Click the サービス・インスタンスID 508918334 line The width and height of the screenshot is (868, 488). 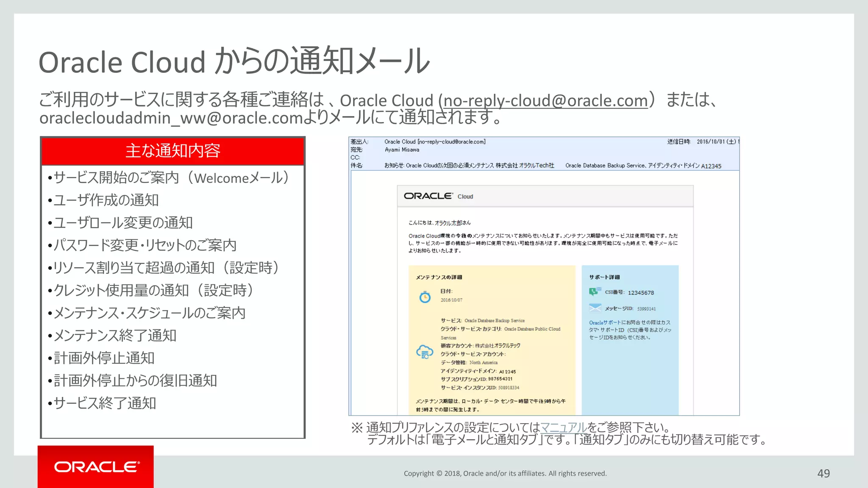[480, 388]
